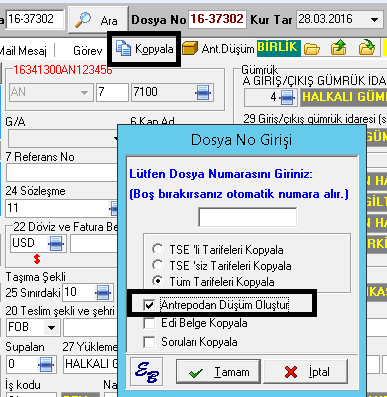
Task: Click the 7 Referans No input field
Action: 62,173
